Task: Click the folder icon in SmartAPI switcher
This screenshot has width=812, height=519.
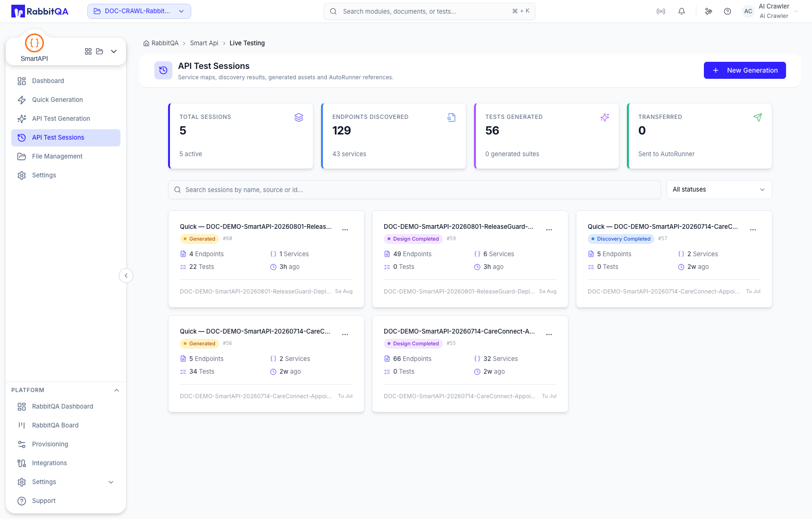Action: click(x=100, y=51)
